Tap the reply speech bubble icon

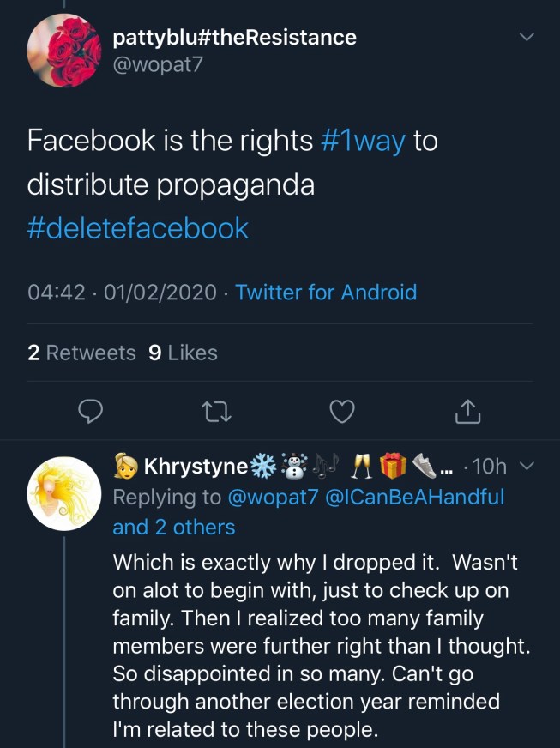(x=91, y=413)
